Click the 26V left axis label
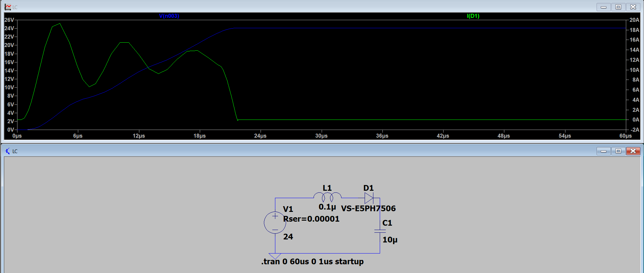Image resolution: width=644 pixels, height=273 pixels. tap(9, 20)
